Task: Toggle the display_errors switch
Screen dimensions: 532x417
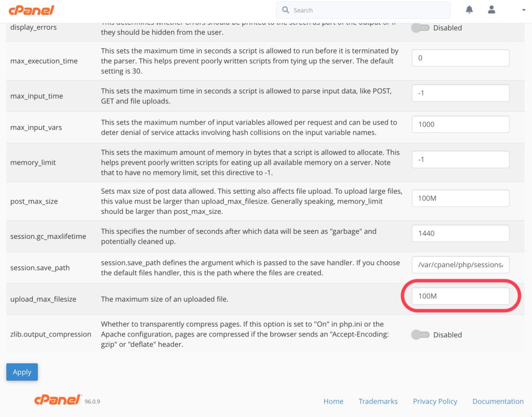Action: pos(420,28)
